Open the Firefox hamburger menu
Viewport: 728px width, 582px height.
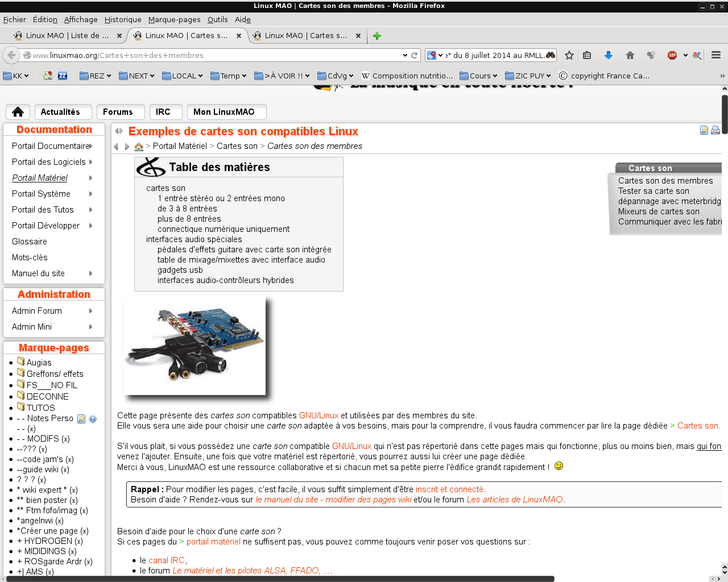pos(716,55)
